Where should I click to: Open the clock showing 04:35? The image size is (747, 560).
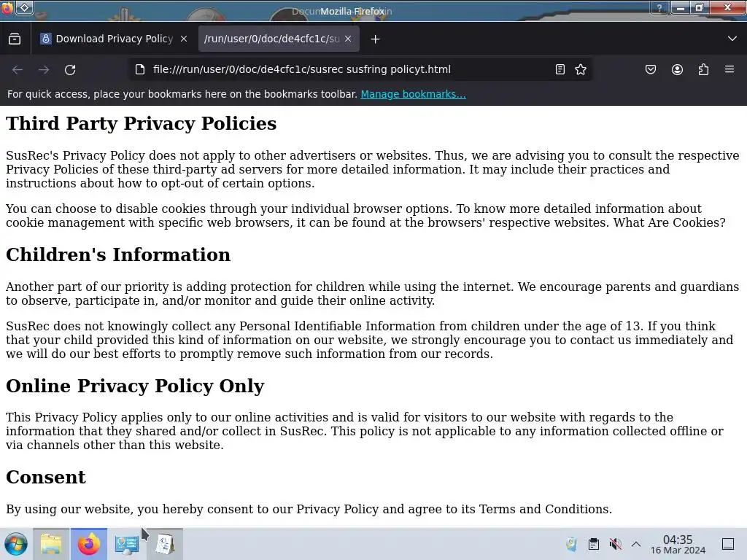pos(678,544)
